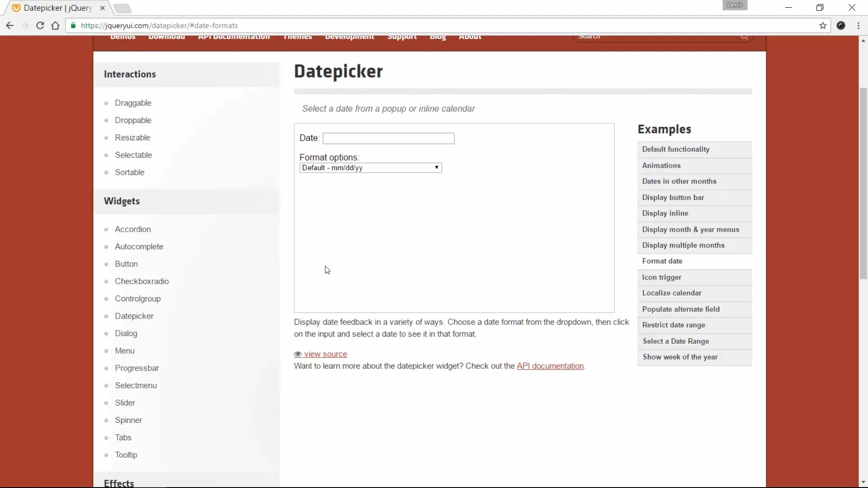This screenshot has width=868, height=488.
Task: Open the Blog menu item
Action: [x=438, y=37]
